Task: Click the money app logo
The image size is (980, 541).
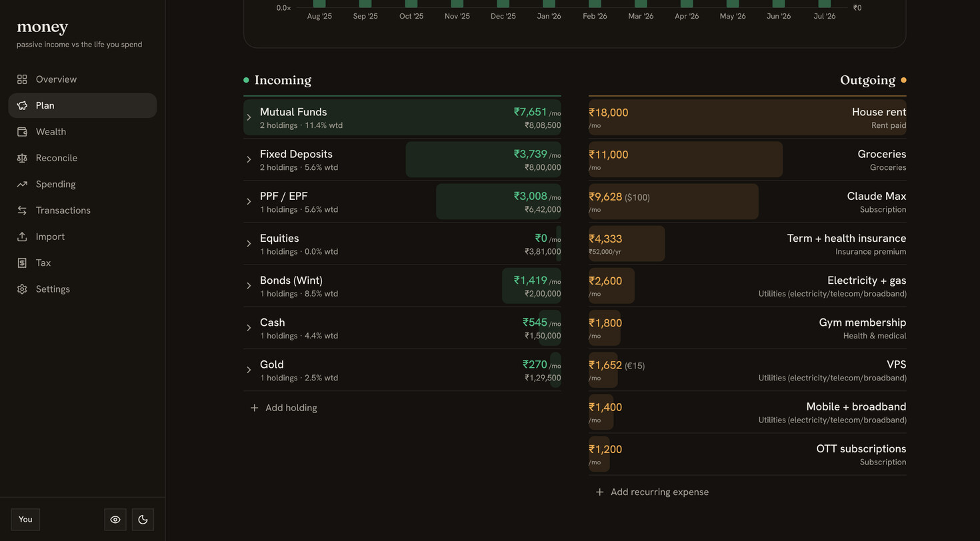Action: point(43,28)
